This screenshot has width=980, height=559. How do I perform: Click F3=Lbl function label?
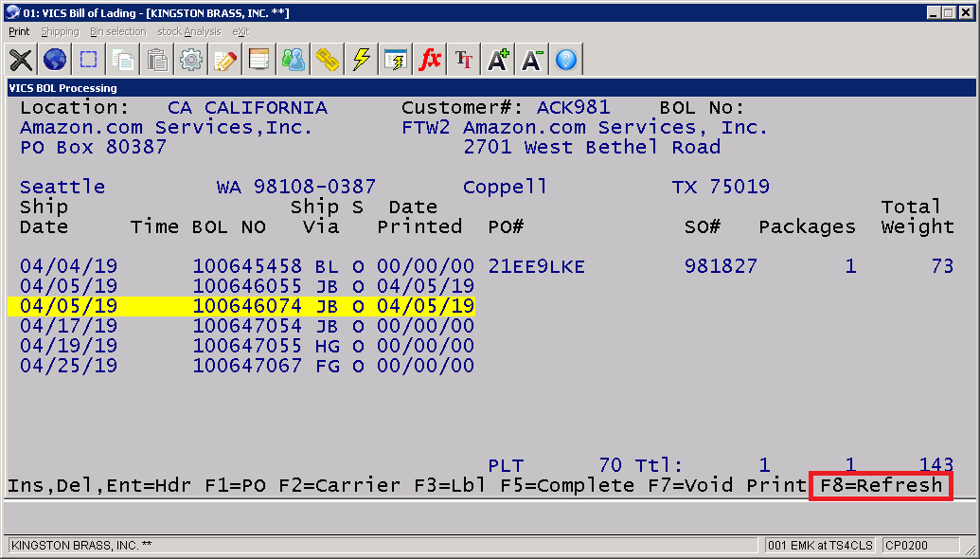pyautogui.click(x=450, y=485)
